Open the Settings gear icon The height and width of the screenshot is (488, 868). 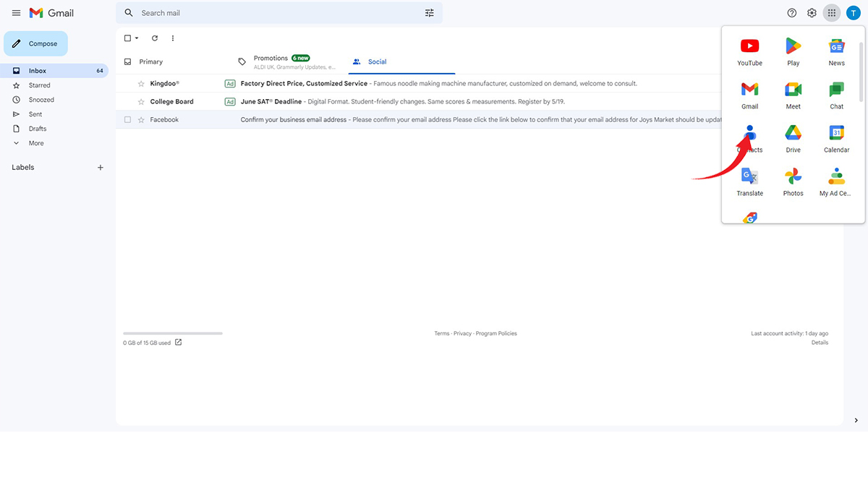click(x=812, y=13)
